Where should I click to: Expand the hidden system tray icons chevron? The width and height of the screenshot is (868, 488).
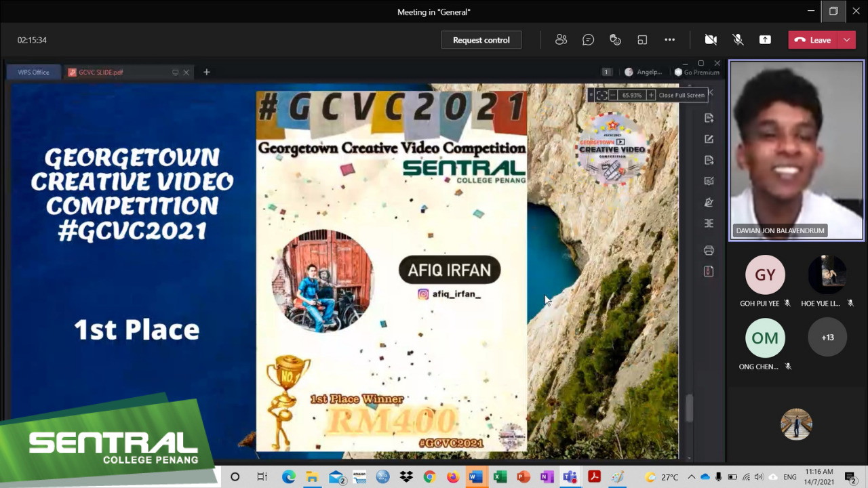tap(691, 477)
